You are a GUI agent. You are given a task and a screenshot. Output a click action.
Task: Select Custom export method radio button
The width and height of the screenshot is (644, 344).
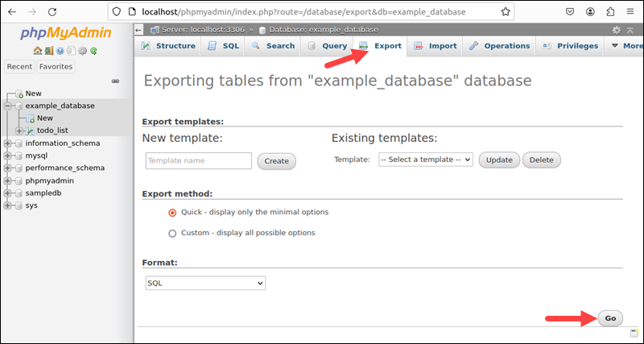pyautogui.click(x=172, y=234)
